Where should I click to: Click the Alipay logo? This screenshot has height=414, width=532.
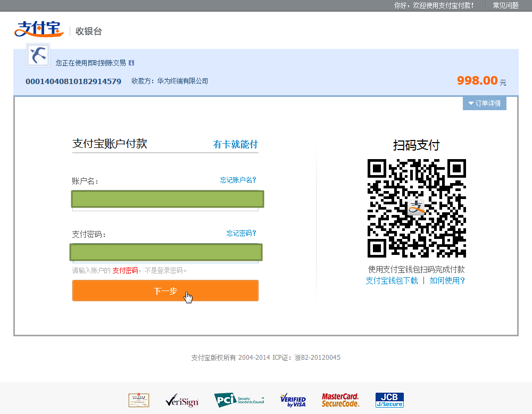pyautogui.click(x=39, y=29)
